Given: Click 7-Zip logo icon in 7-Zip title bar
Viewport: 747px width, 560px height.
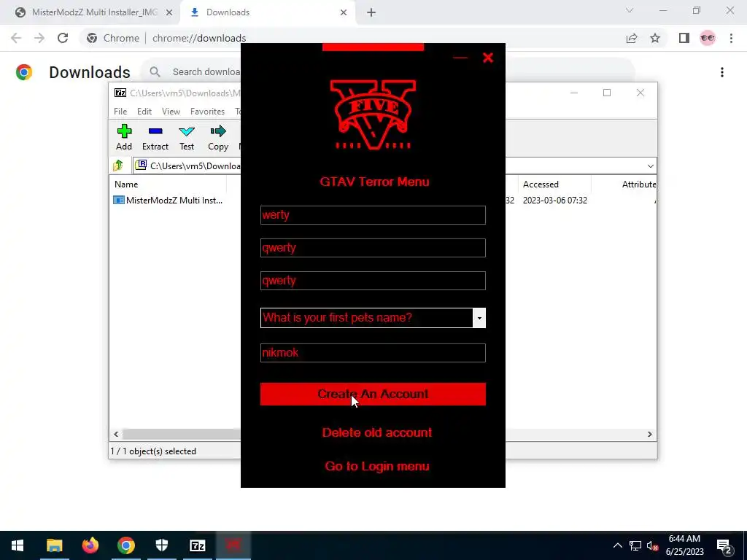Looking at the screenshot, I should [120, 93].
